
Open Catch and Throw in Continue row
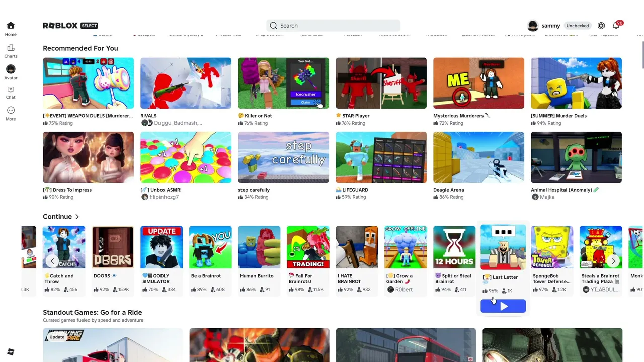pyautogui.click(x=64, y=247)
